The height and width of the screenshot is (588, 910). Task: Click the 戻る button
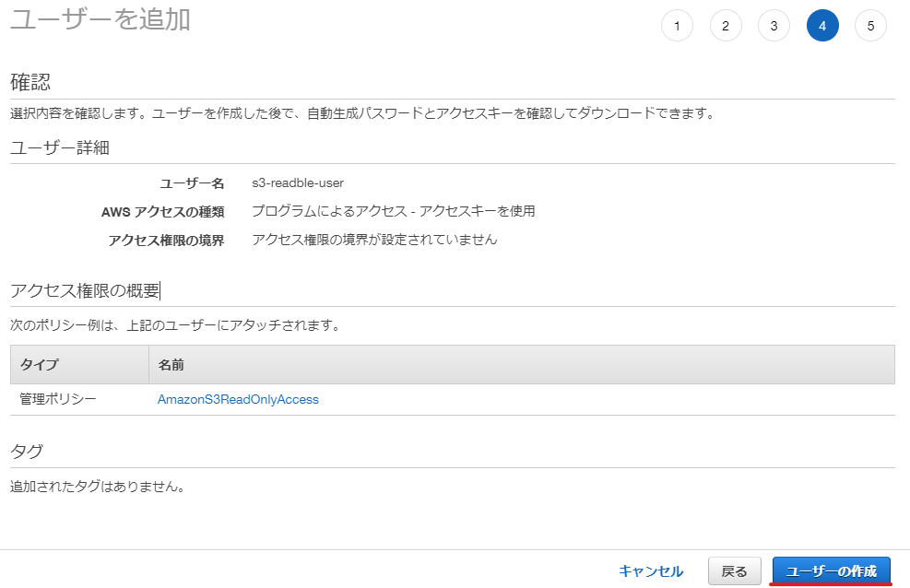734,571
